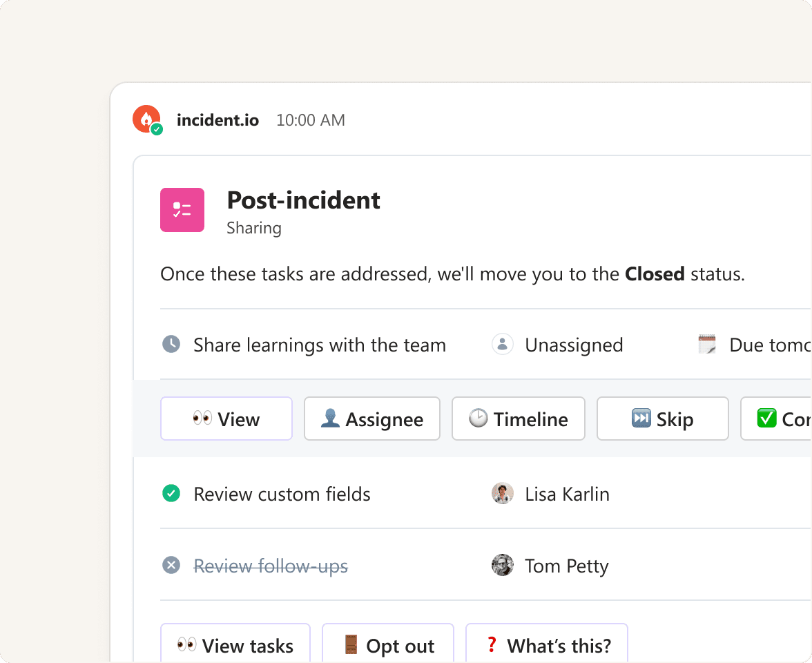Click Lisa Karlin's avatar thumbnail
Image resolution: width=812 pixels, height=663 pixels.
tap(503, 493)
